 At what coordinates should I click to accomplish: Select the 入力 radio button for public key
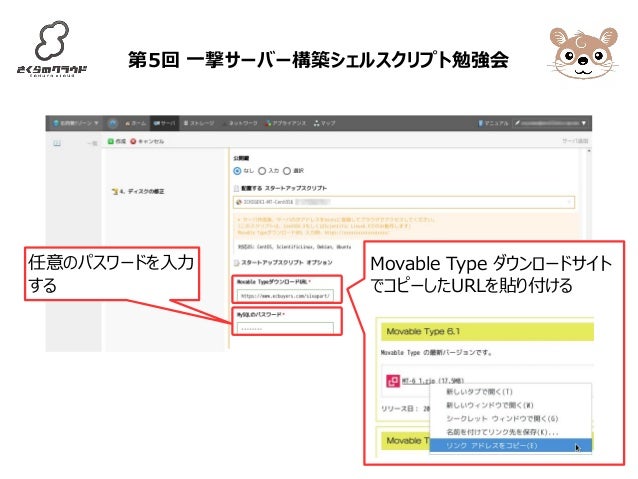pyautogui.click(x=262, y=171)
